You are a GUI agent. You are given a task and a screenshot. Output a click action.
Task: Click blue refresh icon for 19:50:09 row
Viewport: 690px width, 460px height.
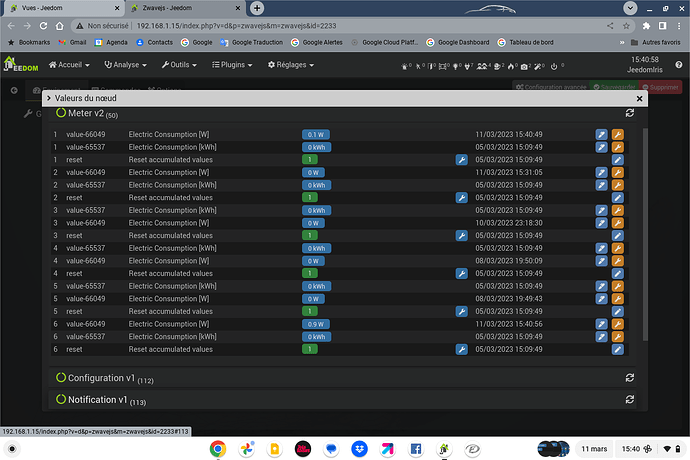(601, 261)
